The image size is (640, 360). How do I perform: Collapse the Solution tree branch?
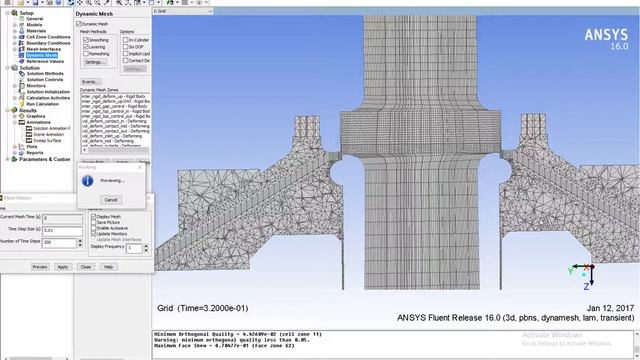coord(7,68)
